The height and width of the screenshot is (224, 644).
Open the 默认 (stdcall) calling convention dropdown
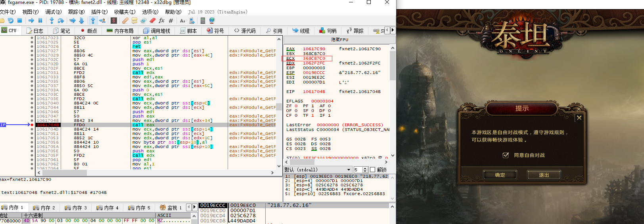point(318,170)
